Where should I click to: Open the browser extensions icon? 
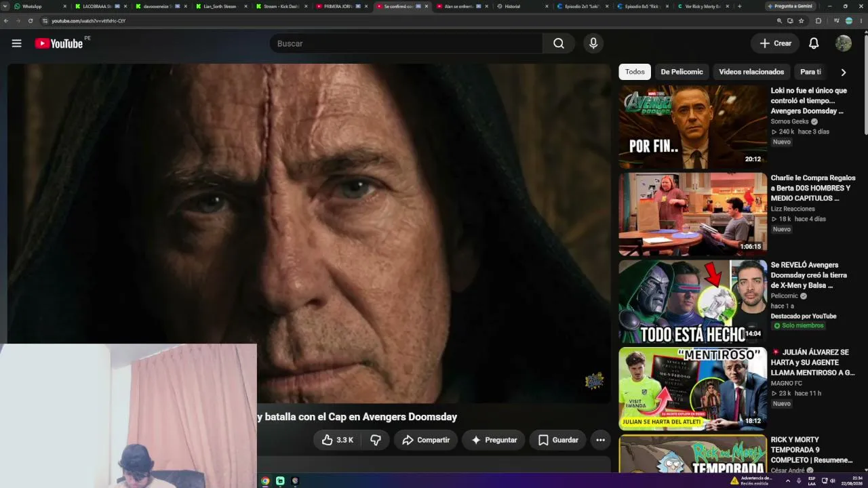click(818, 21)
